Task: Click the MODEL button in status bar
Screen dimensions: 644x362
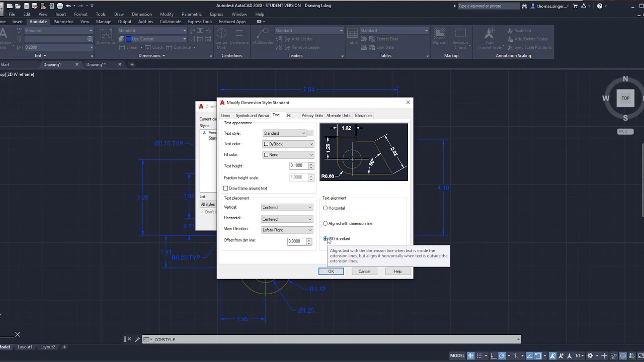Action: [457, 355]
